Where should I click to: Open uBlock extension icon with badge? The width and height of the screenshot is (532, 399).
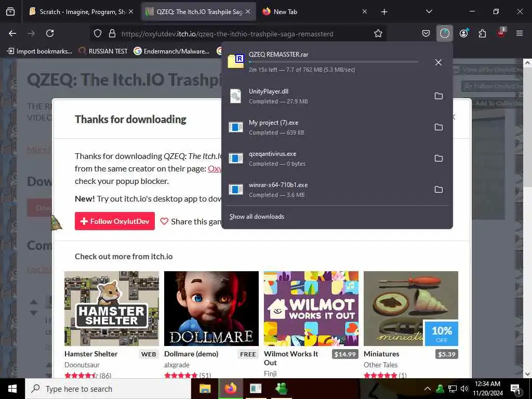coord(501,33)
